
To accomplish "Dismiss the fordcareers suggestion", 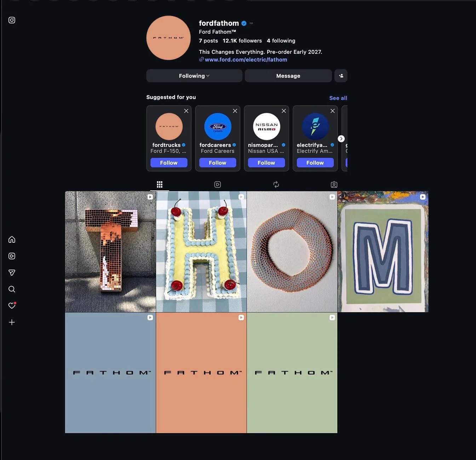I will click(235, 111).
